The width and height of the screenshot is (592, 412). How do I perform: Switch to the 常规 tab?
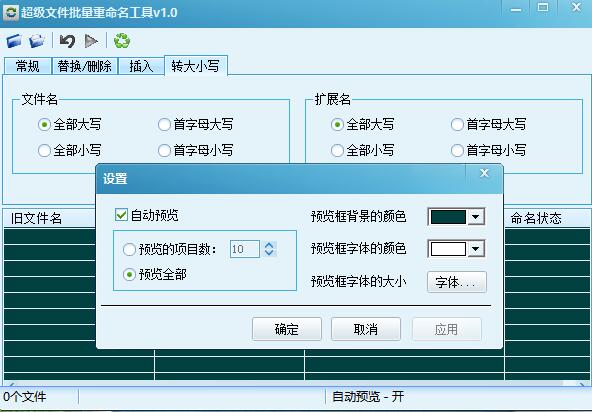(x=28, y=66)
